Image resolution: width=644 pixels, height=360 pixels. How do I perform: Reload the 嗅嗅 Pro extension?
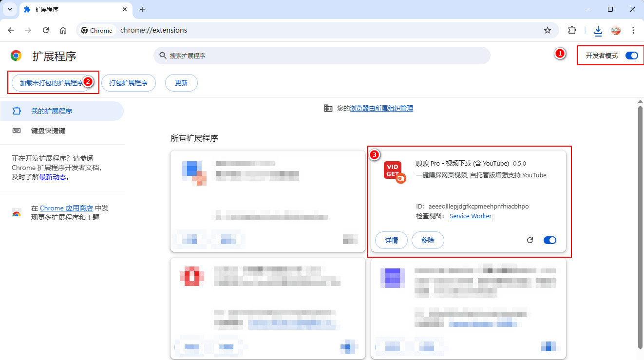point(530,240)
